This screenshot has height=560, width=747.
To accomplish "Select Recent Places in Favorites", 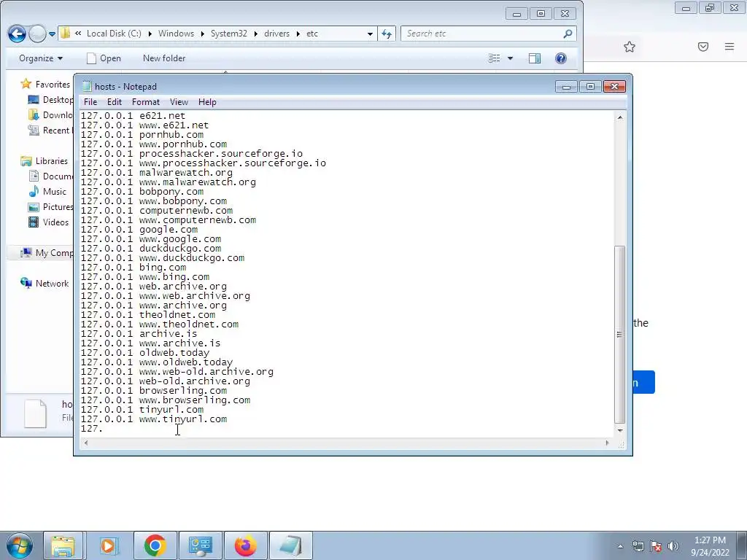I will (x=50, y=130).
